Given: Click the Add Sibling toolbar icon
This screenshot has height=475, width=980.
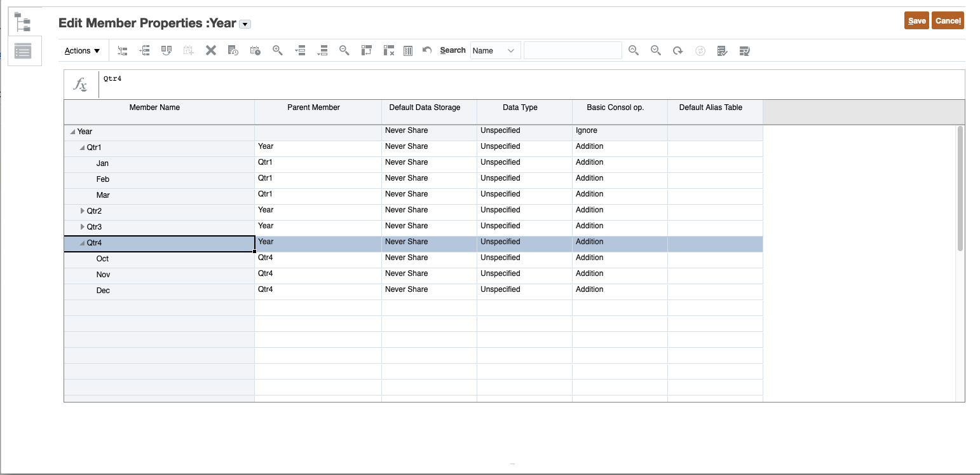Looking at the screenshot, I should coord(145,51).
